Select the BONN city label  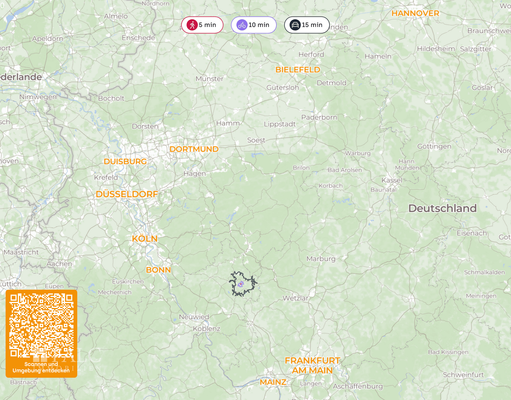(158, 270)
